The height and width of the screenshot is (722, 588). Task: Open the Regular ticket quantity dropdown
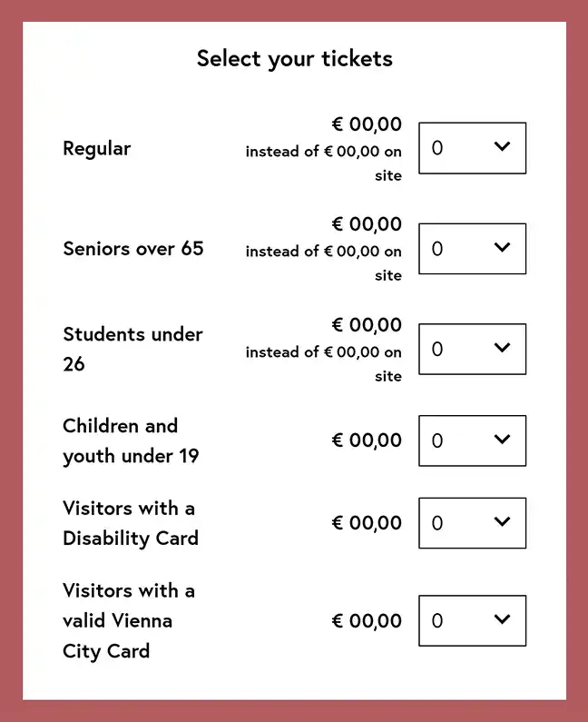tap(471, 148)
